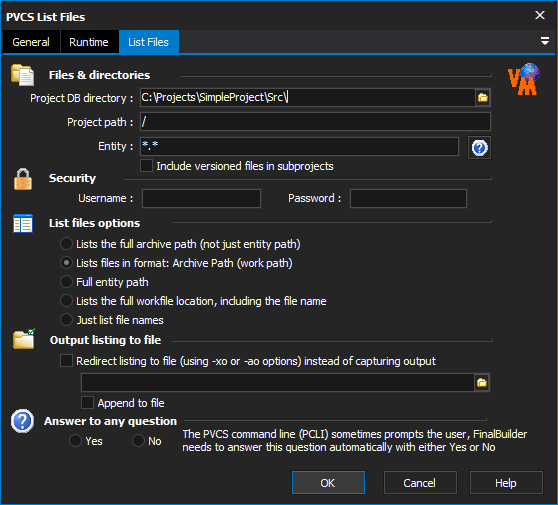Screen dimensions: 558x505
Task: Click the Files & directories section icon
Action: (22, 75)
